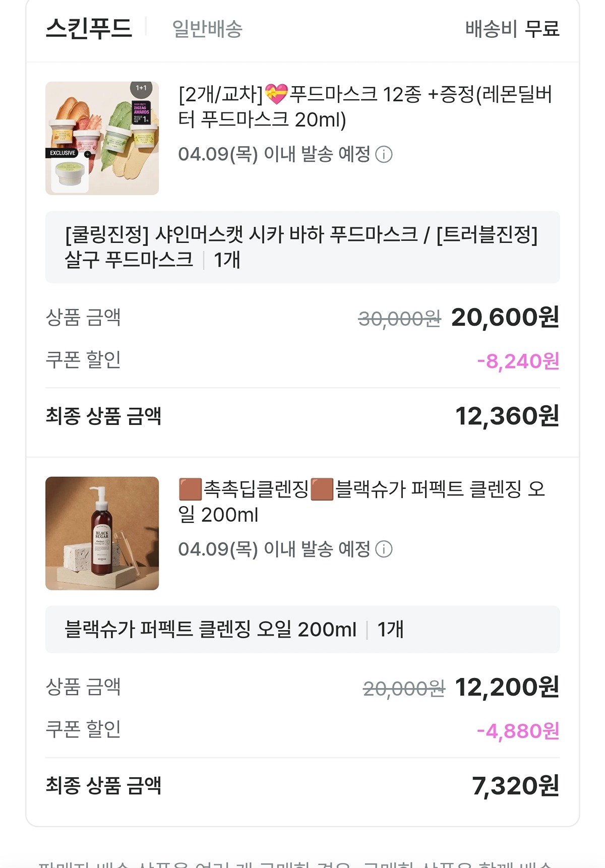605x868 pixels.
Task: Tap first brown square emoji before 촉촉딥클렌징
Action: 190,489
